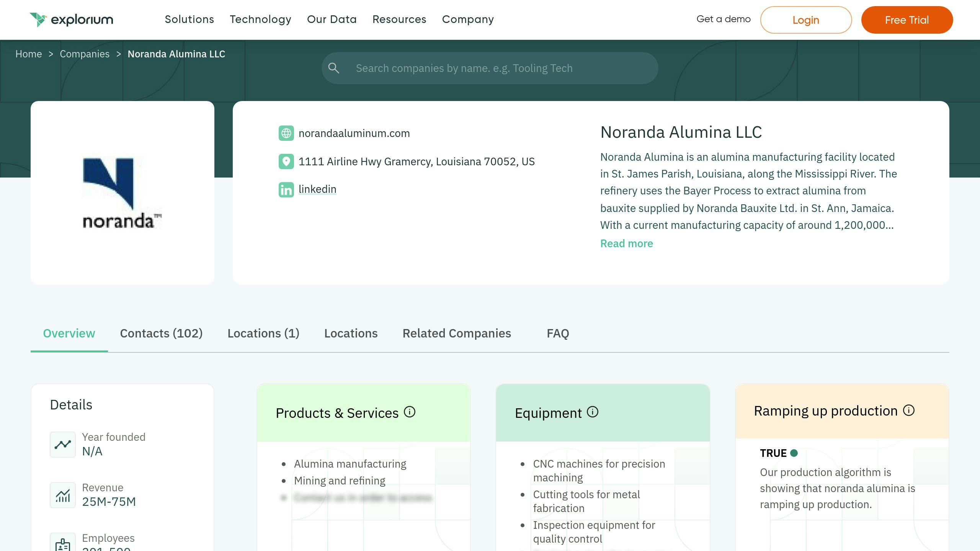Click the Noranda company logo
Viewport: 980px width, 551px height.
[122, 193]
